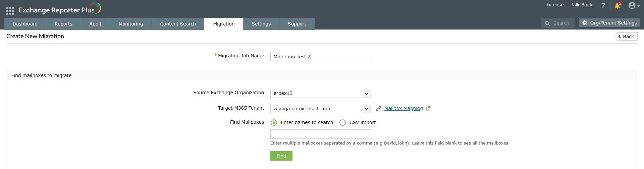Open the user account avatar menu
Screen dimensions: 644x169
[x=633, y=6]
